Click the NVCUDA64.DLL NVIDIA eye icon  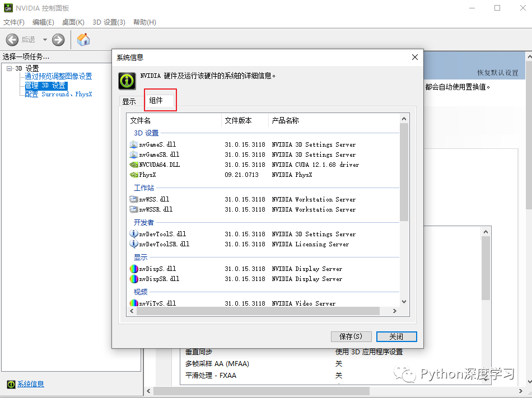[x=134, y=165]
